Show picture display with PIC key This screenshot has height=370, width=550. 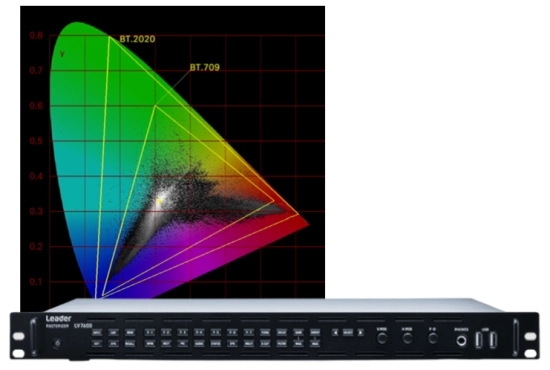coord(183,343)
